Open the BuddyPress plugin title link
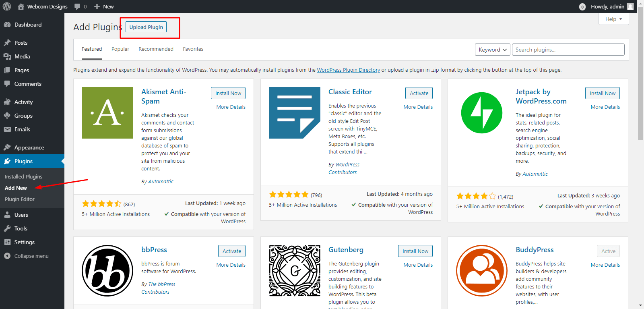This screenshot has width=644, height=309. click(535, 250)
